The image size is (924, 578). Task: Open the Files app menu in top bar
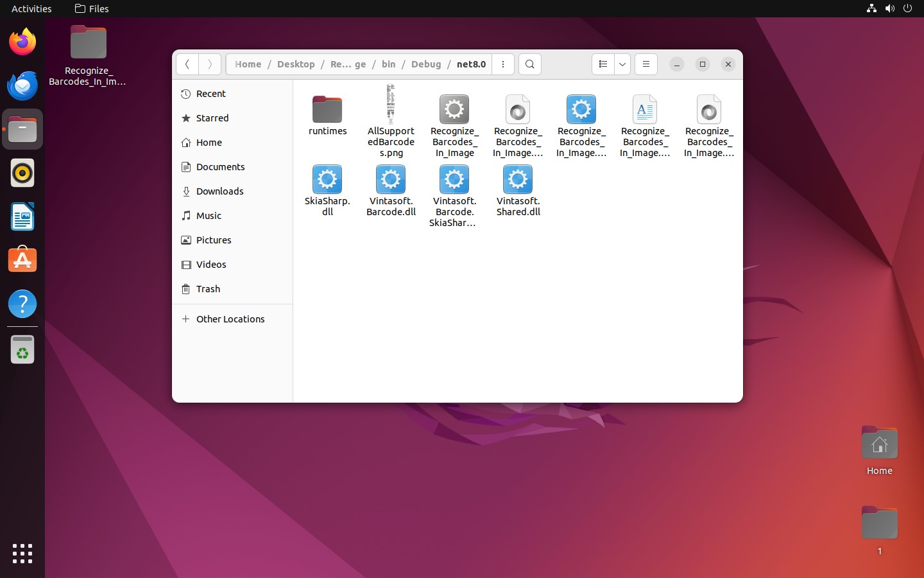(92, 9)
